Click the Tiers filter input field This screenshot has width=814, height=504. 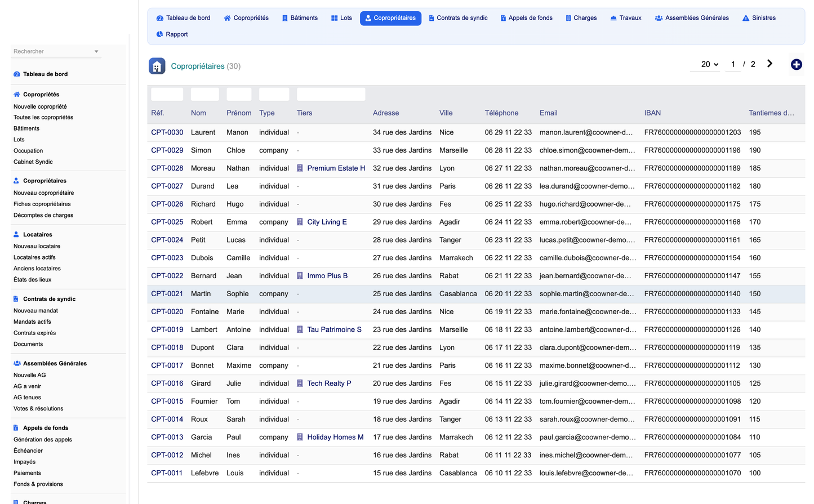[x=331, y=94]
